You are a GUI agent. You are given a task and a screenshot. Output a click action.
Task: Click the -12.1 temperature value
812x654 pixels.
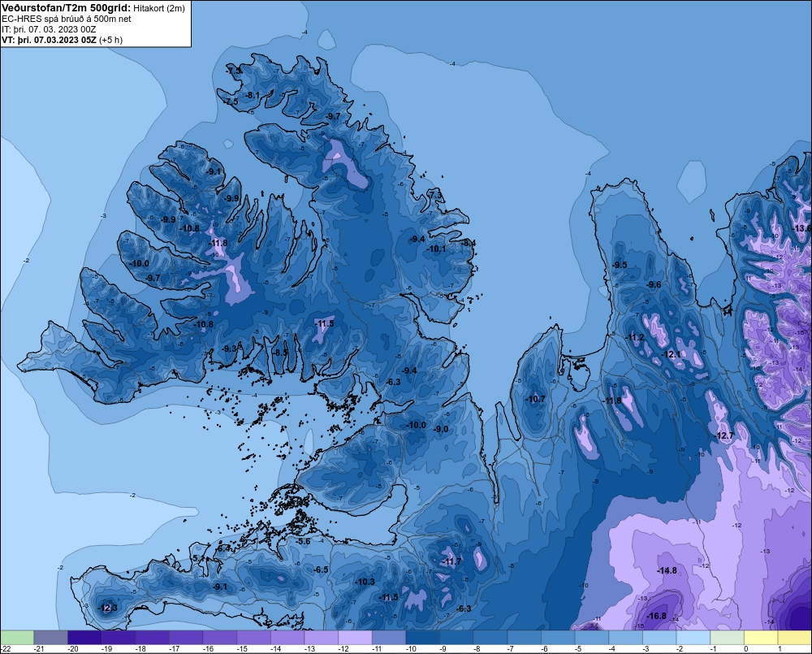click(x=672, y=355)
